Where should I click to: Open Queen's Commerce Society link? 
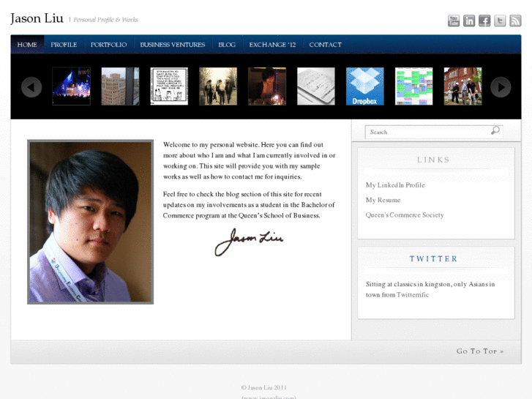(x=405, y=215)
